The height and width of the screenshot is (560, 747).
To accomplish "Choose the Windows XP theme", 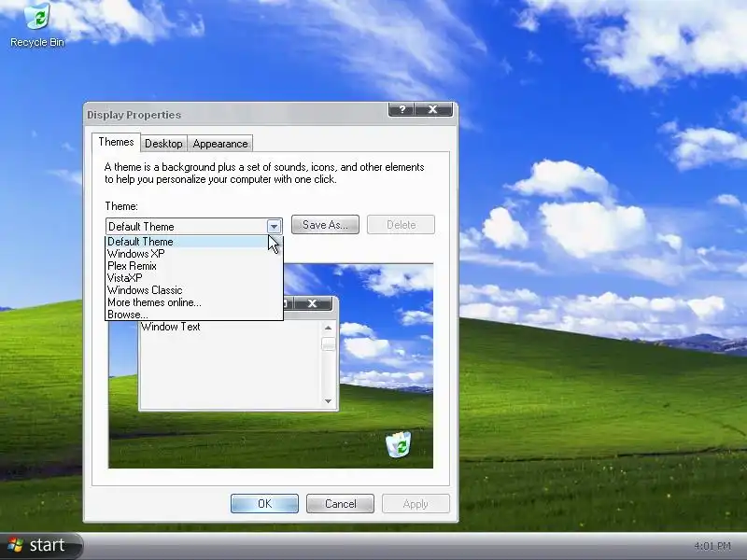I will click(x=194, y=254).
